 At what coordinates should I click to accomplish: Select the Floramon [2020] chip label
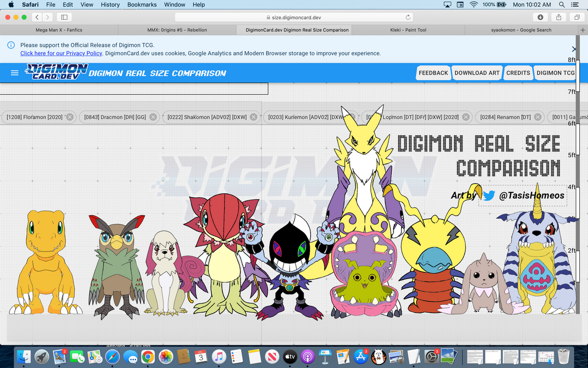tap(34, 117)
